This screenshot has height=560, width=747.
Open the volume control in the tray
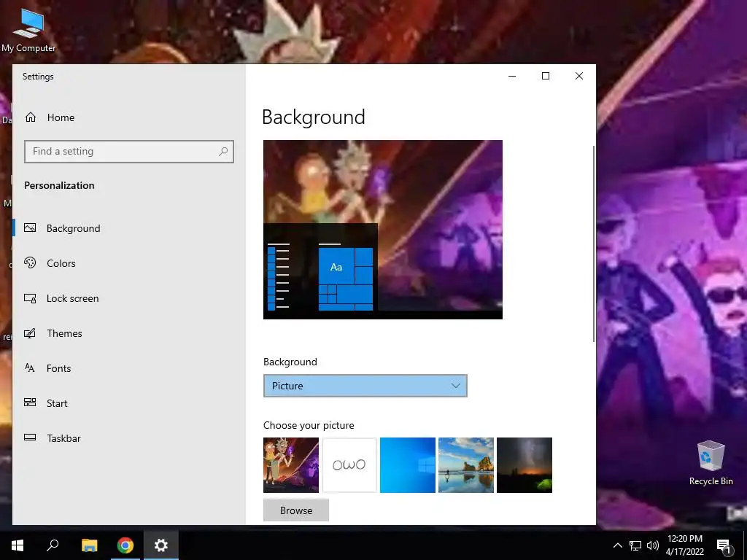653,545
